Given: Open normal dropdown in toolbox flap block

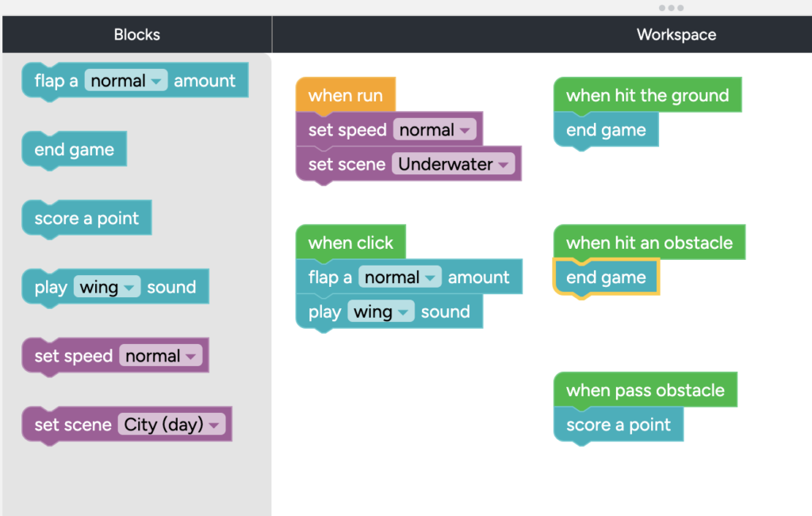Looking at the screenshot, I should (x=126, y=81).
